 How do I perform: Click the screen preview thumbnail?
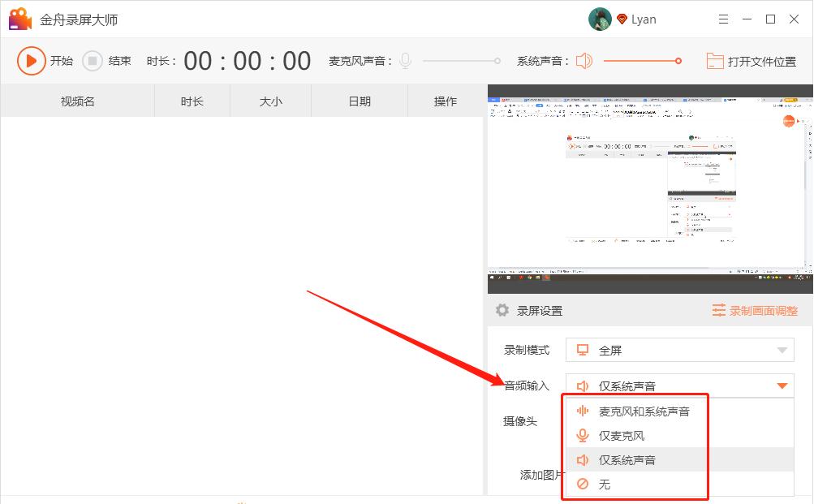coord(649,185)
